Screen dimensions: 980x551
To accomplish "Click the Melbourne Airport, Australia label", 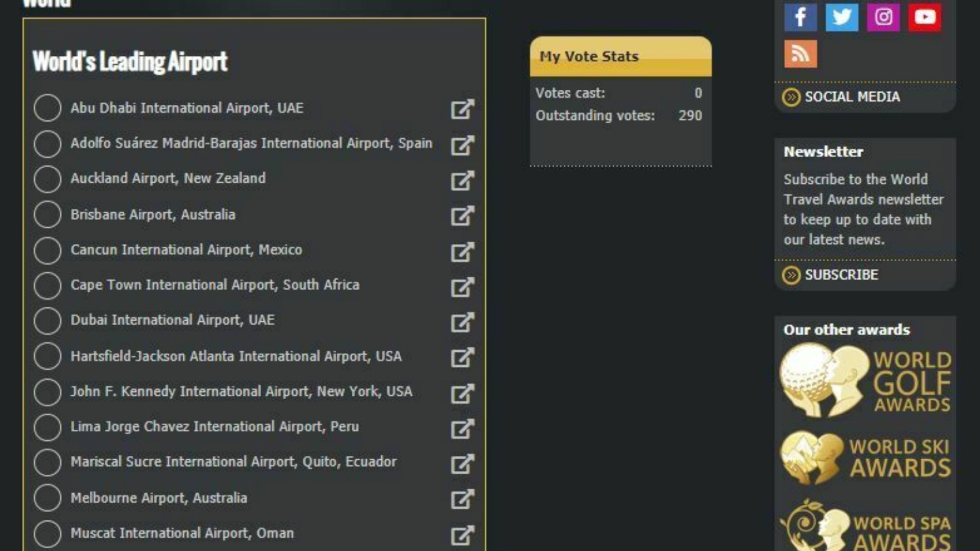I will click(x=159, y=498).
